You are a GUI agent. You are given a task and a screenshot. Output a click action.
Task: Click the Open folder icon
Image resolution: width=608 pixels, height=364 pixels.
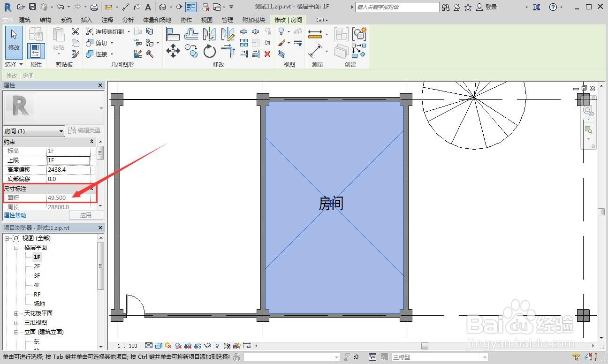point(20,7)
